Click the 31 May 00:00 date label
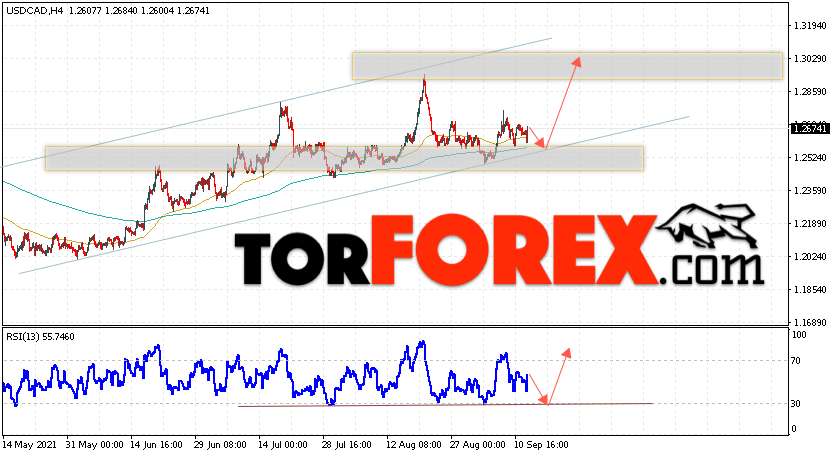834x456 pixels. [x=95, y=445]
